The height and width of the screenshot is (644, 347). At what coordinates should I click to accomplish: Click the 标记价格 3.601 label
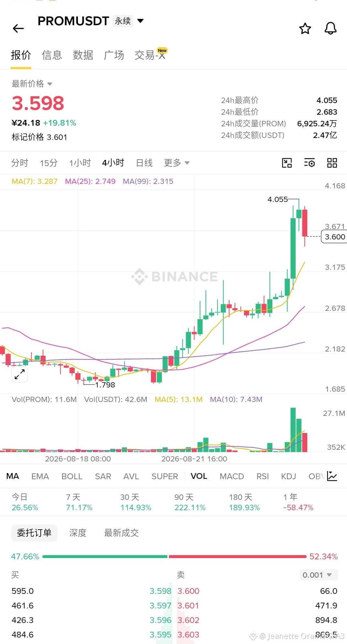click(x=39, y=137)
